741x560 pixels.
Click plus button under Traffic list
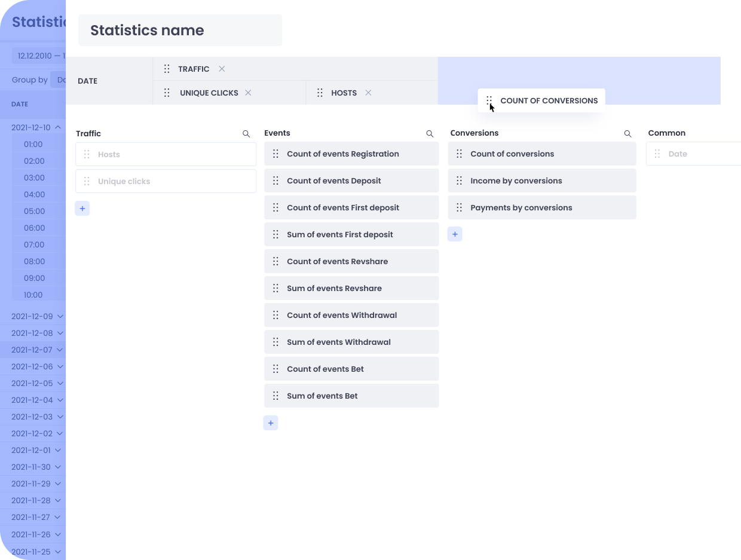coord(82,209)
